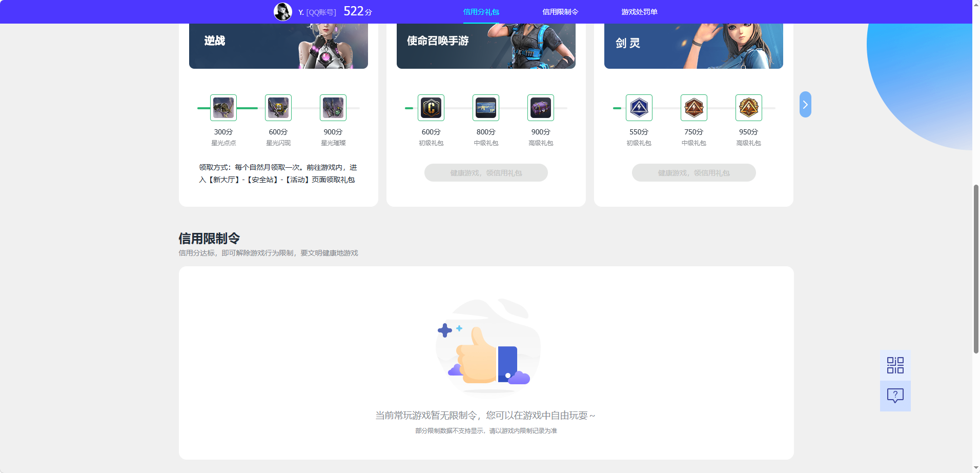Click the 600分 星光闪现 gift icon
Image resolution: width=980 pixels, height=473 pixels.
[278, 108]
